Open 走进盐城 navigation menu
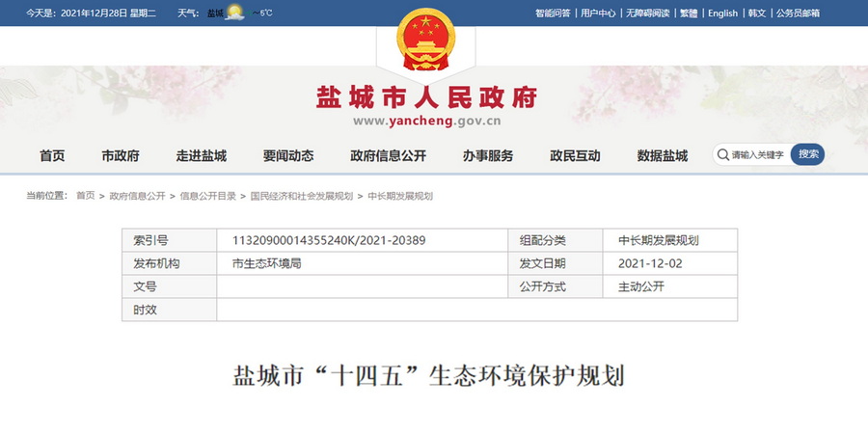 (202, 156)
